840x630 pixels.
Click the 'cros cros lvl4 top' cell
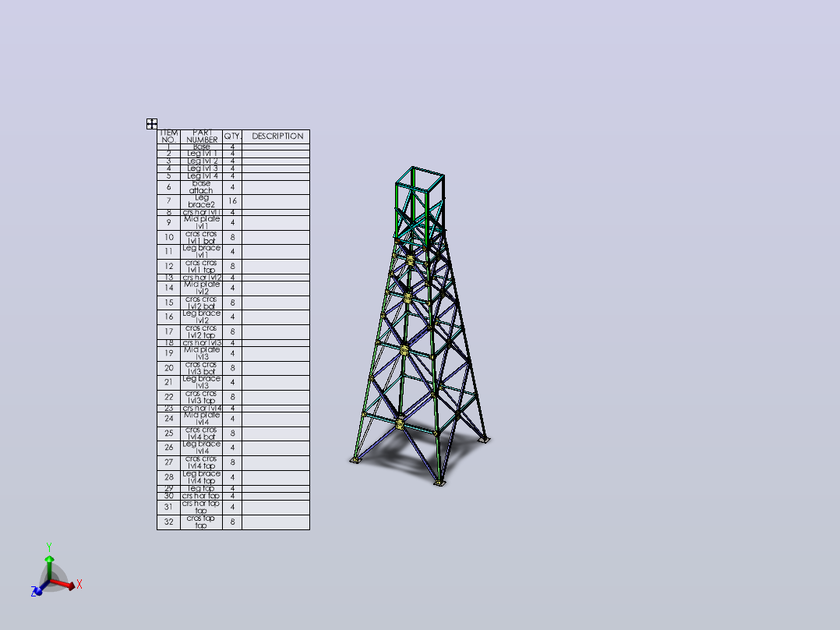click(x=201, y=463)
